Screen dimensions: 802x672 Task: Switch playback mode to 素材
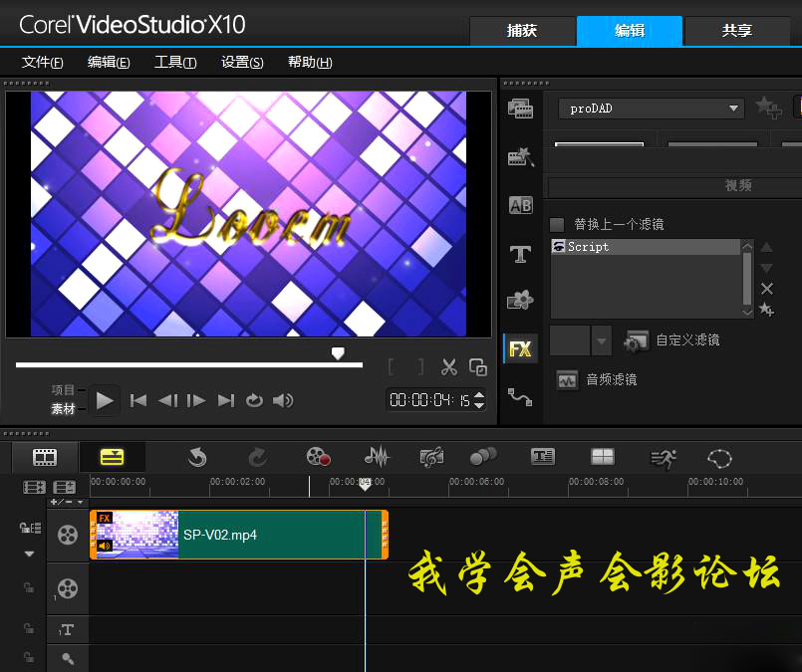tap(63, 408)
